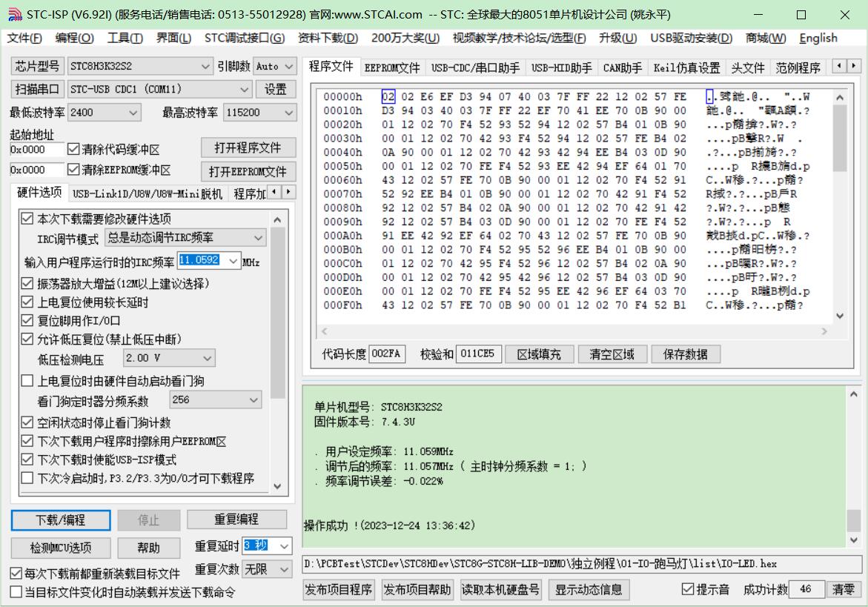This screenshot has height=607, width=868.
Task: Click 校验和 011CE5 field
Action: point(478,354)
